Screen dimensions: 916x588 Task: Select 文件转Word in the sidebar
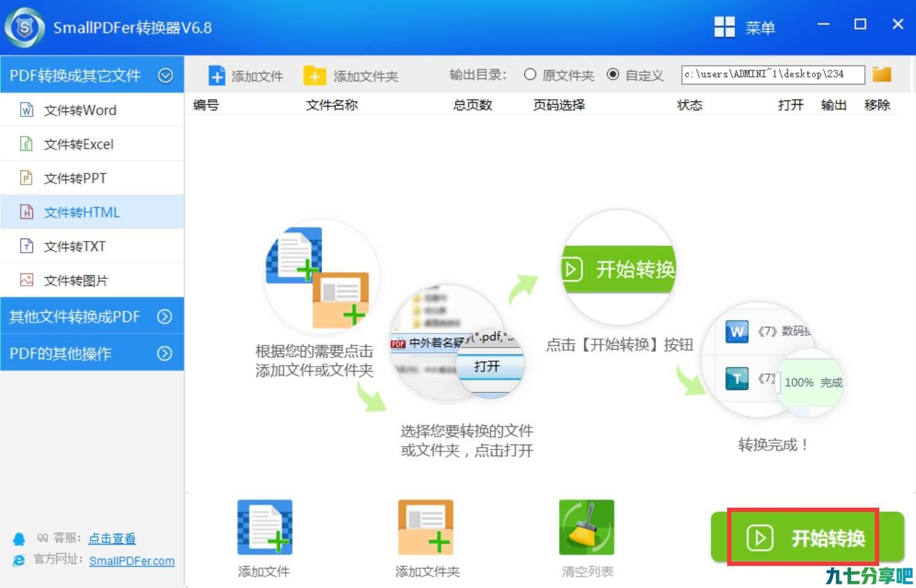pyautogui.click(x=92, y=110)
